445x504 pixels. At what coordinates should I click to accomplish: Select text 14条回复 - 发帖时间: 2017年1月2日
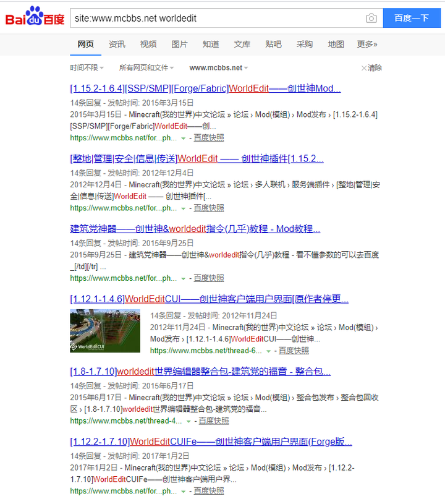tap(130, 456)
